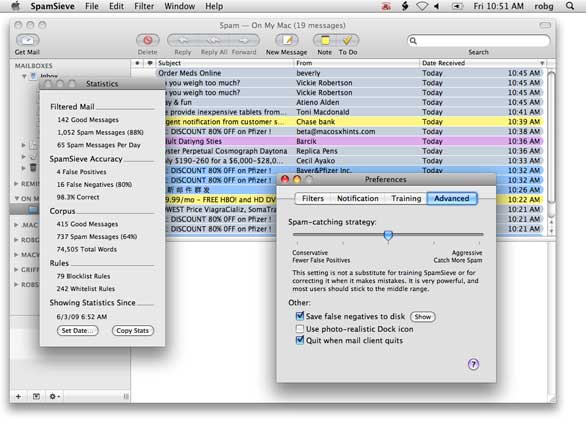Expand the REMINDERS mailbox section
Screen dimensions: 586x440
[16, 184]
